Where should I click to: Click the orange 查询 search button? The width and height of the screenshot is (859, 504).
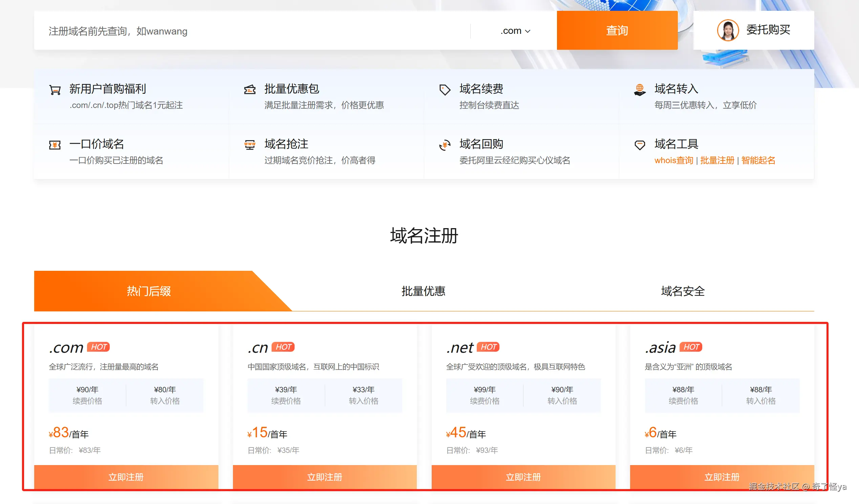pos(617,30)
